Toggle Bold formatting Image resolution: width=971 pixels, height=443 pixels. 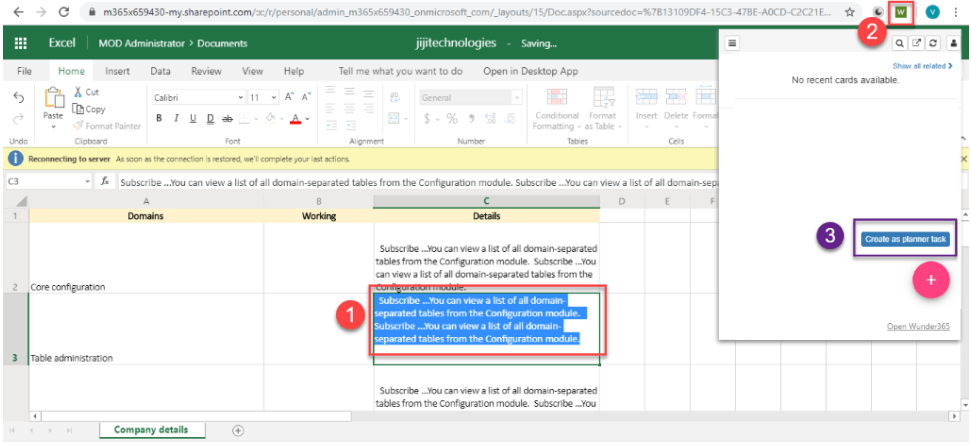(159, 118)
